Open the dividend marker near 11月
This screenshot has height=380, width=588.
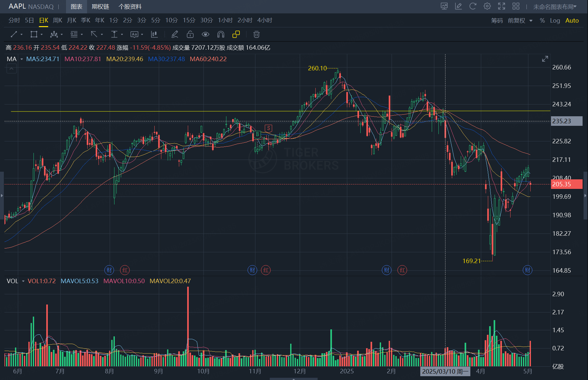pos(266,270)
